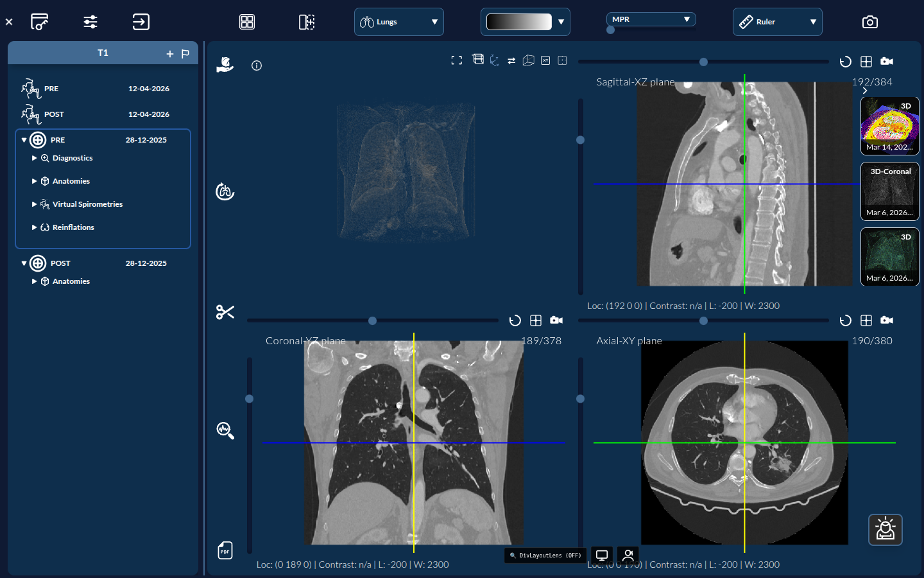
Task: Reset the Sagittal view with rotate icon
Action: [845, 62]
